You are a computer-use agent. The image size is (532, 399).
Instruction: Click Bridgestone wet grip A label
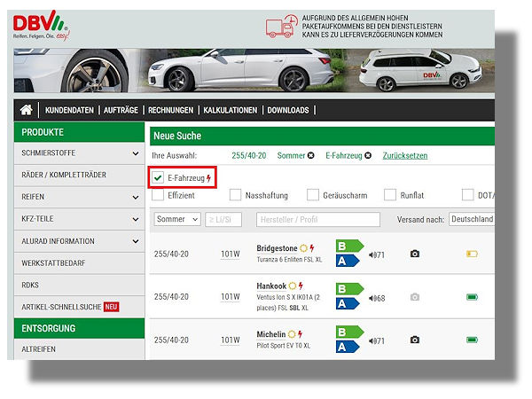tap(348, 261)
